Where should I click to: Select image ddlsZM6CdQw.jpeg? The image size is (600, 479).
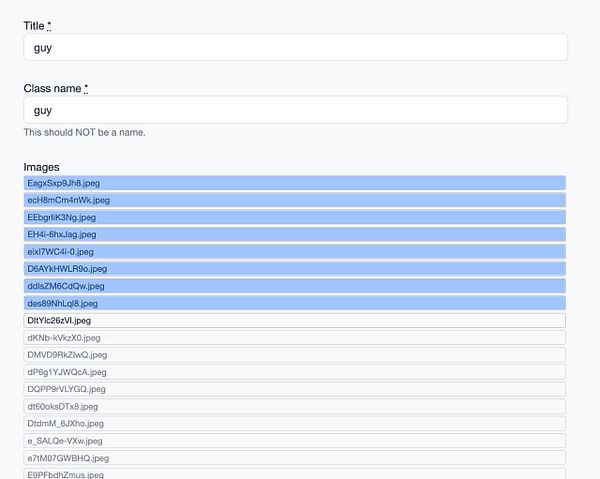[295, 286]
